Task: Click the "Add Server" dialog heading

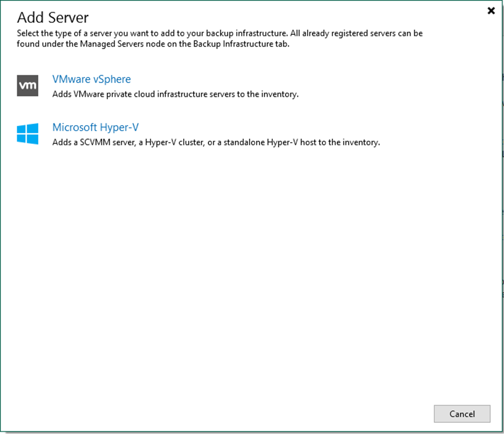Action: click(53, 17)
